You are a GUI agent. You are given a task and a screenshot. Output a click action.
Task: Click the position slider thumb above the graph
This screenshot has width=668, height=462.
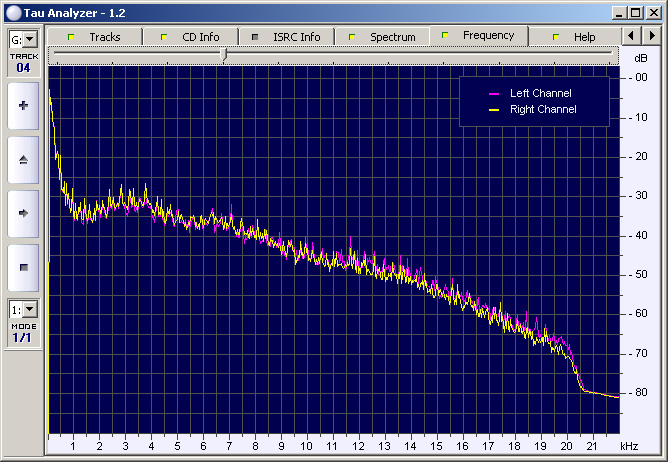point(225,54)
